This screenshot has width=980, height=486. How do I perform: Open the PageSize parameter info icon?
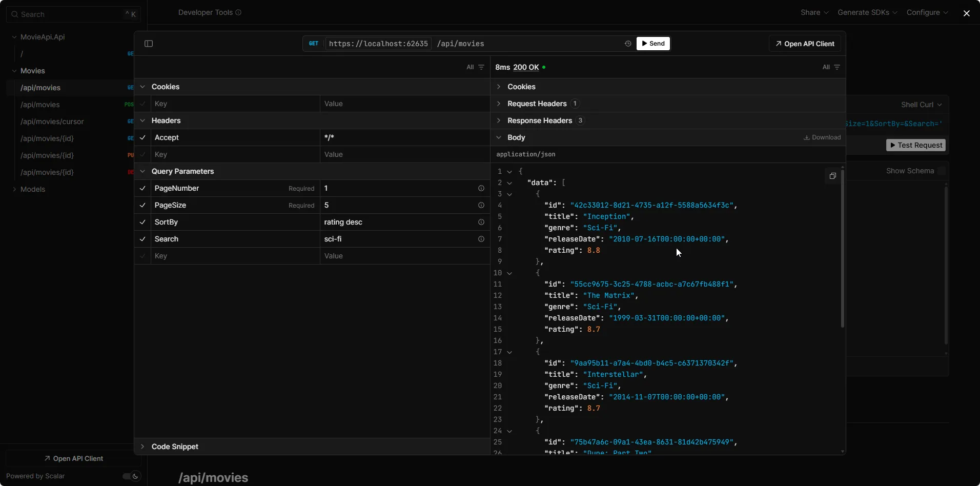pyautogui.click(x=481, y=205)
